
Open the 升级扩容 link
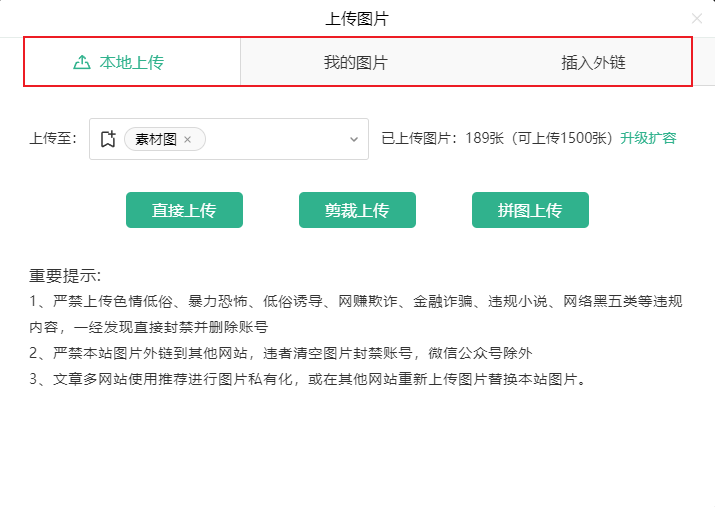coord(648,138)
